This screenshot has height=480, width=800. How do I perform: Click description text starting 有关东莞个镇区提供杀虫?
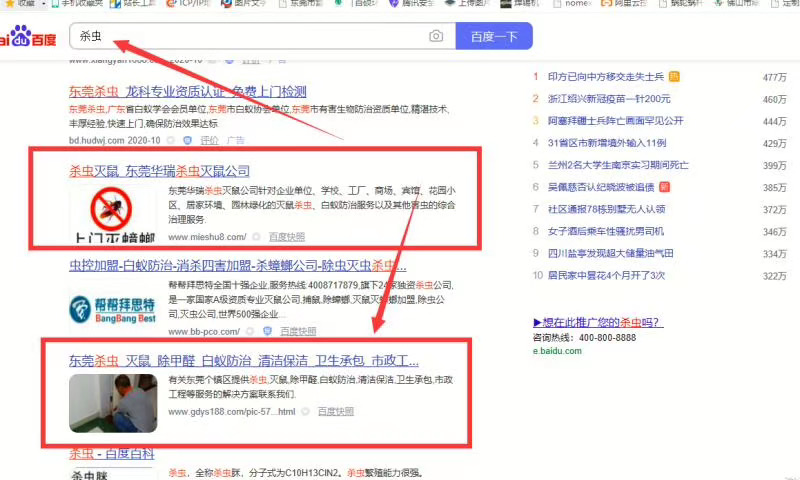click(311, 387)
